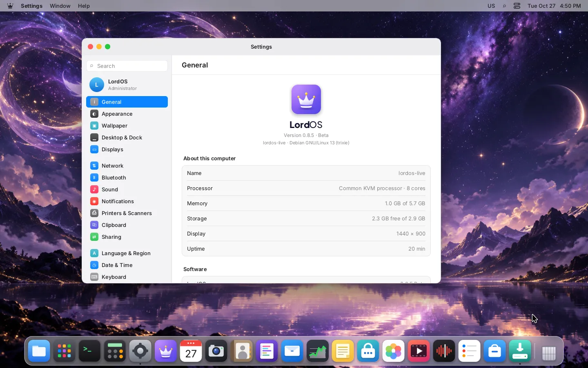Show Notifications settings

click(x=127, y=201)
